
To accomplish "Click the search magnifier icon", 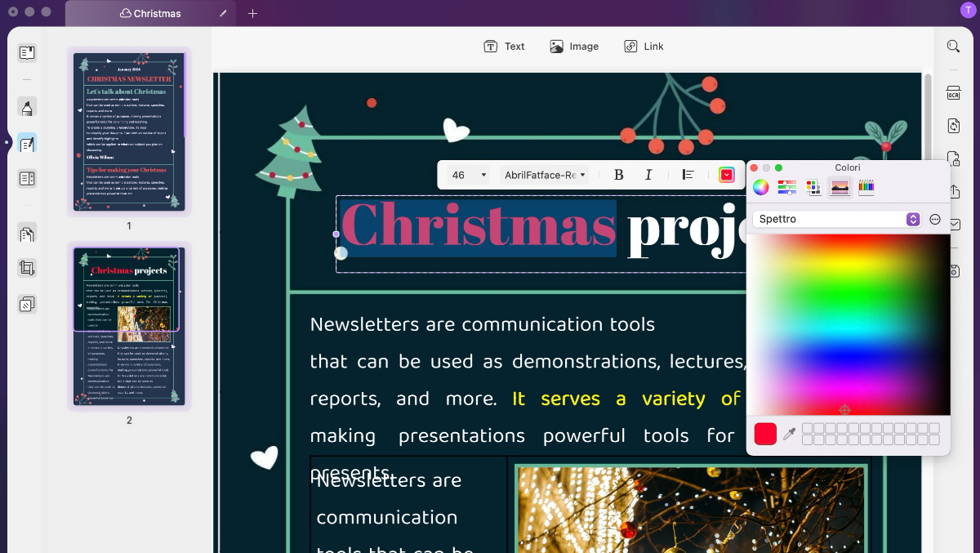I will pyautogui.click(x=953, y=47).
